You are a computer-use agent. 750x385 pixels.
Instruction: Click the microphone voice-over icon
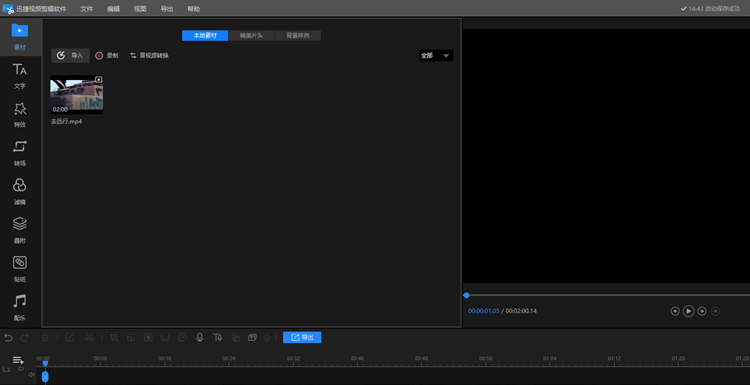[x=199, y=338]
